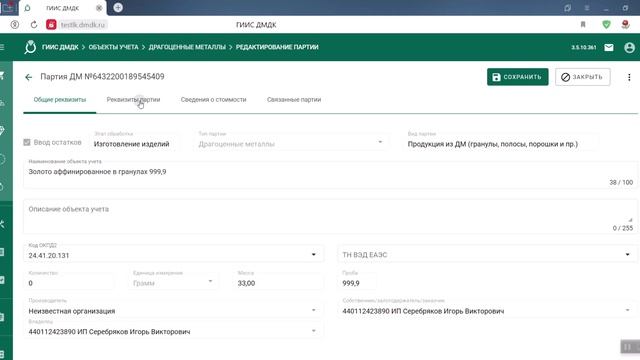Click the title Партия ДМ №6432200189545409
Screen dimensions: 640x360
coord(102,77)
